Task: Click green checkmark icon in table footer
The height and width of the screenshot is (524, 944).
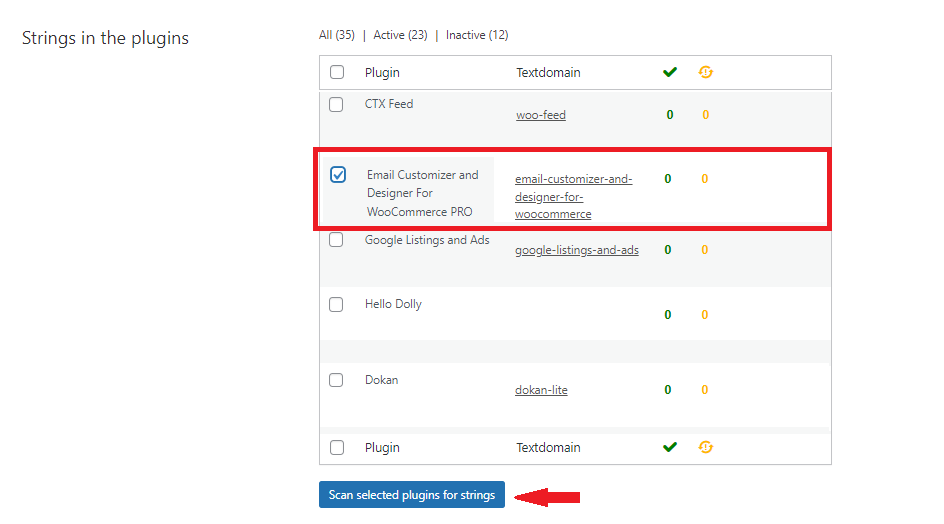Action: [669, 447]
